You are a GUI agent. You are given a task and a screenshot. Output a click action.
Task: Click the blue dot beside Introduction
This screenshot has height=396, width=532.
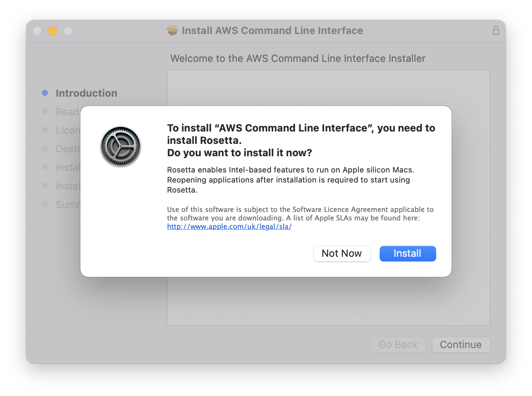[44, 92]
